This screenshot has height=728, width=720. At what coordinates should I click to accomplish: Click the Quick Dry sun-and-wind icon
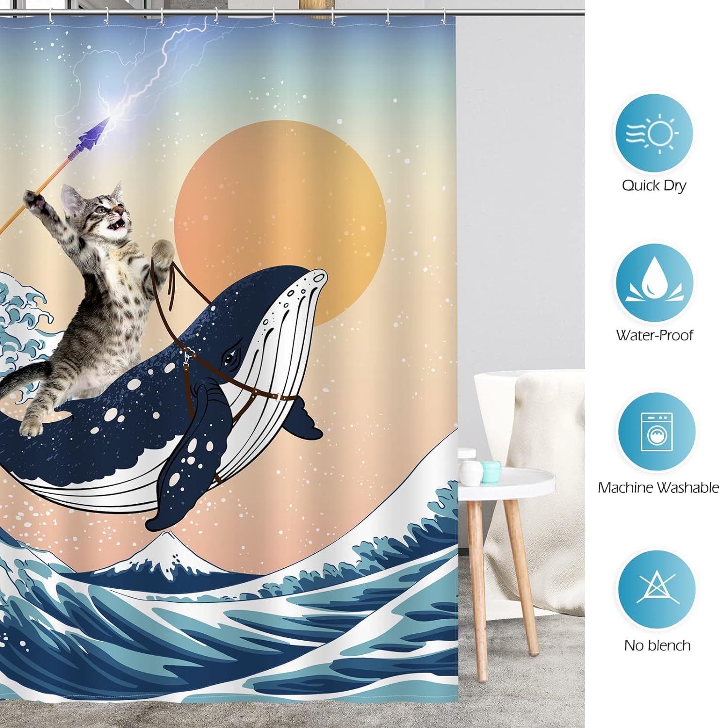click(655, 133)
